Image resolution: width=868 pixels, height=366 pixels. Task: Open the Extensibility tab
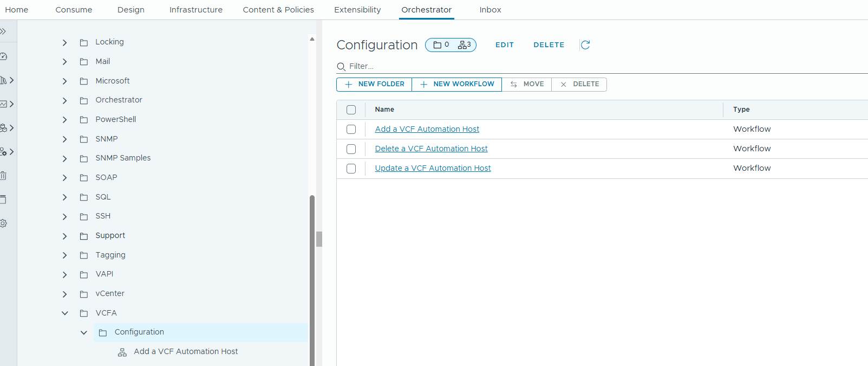(357, 10)
